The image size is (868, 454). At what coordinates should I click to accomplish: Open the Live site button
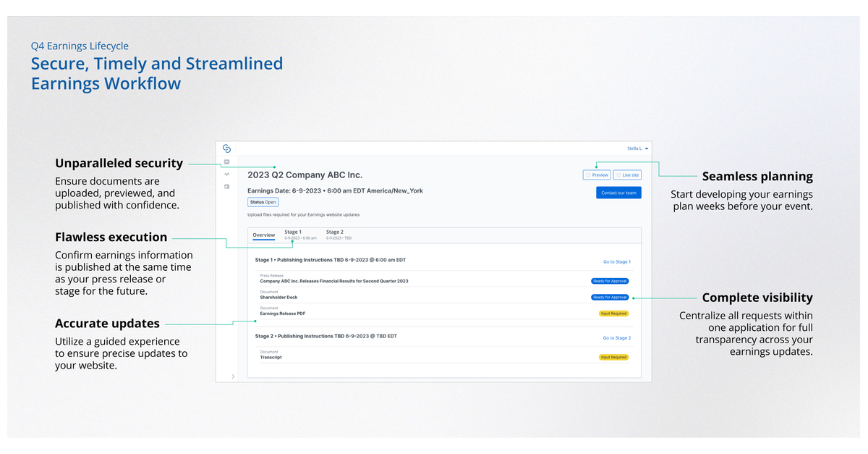627,175
